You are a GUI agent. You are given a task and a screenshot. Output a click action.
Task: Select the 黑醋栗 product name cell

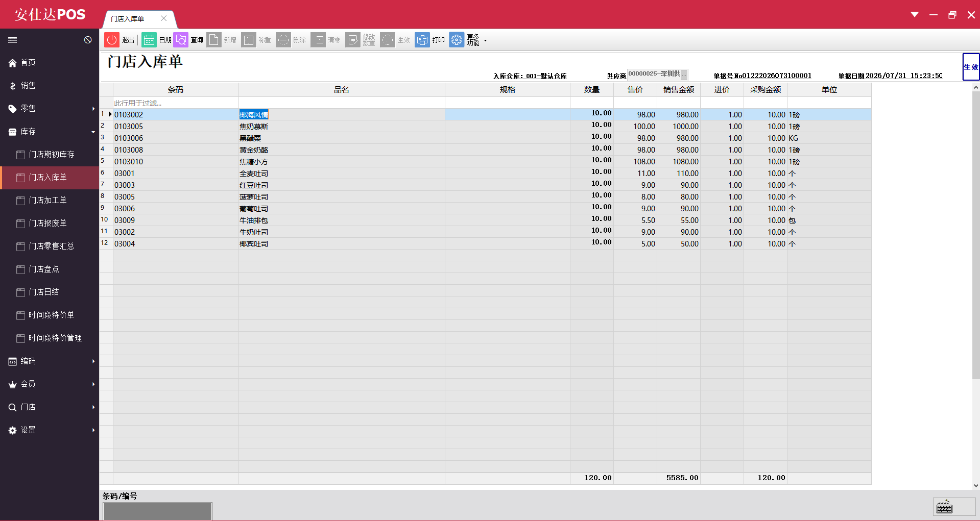point(342,138)
